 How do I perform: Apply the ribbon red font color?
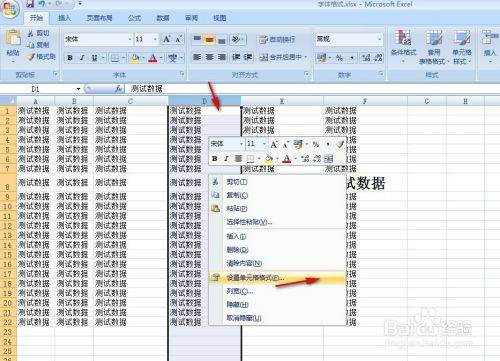click(x=153, y=58)
